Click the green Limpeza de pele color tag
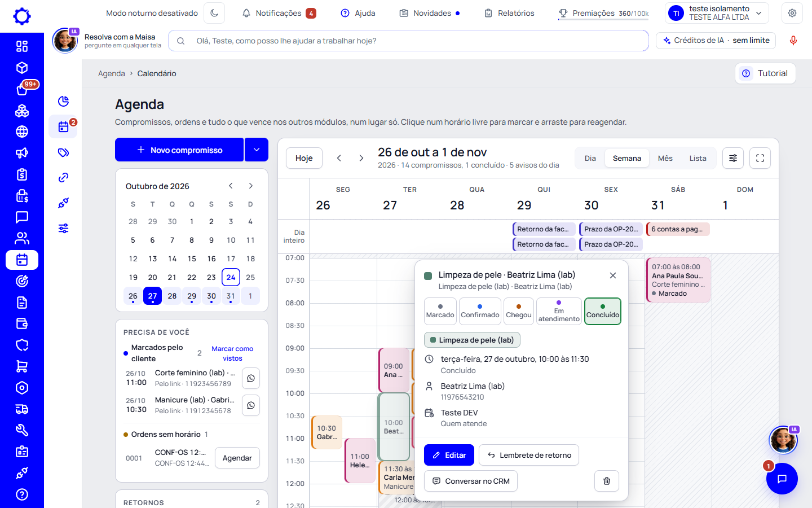The width and height of the screenshot is (812, 508). [472, 340]
